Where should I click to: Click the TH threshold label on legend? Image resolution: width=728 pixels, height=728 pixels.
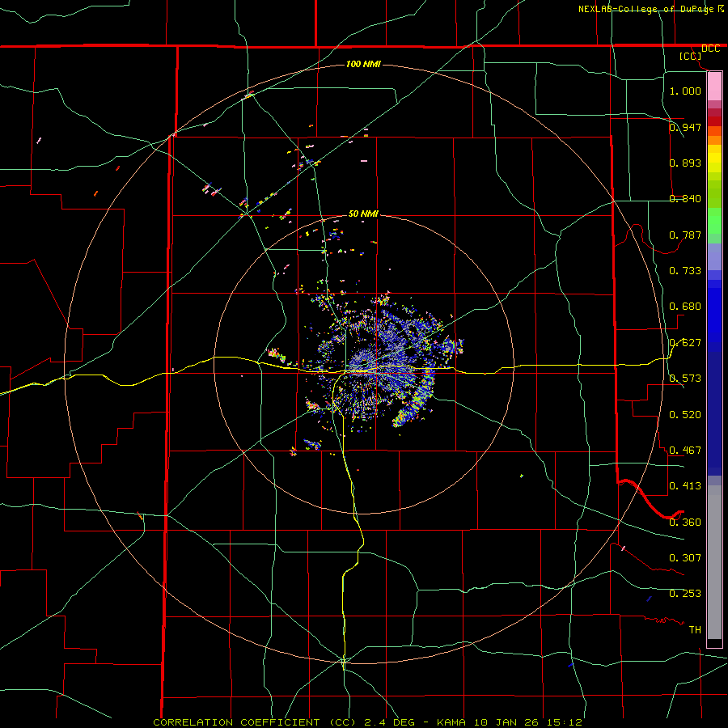(695, 629)
